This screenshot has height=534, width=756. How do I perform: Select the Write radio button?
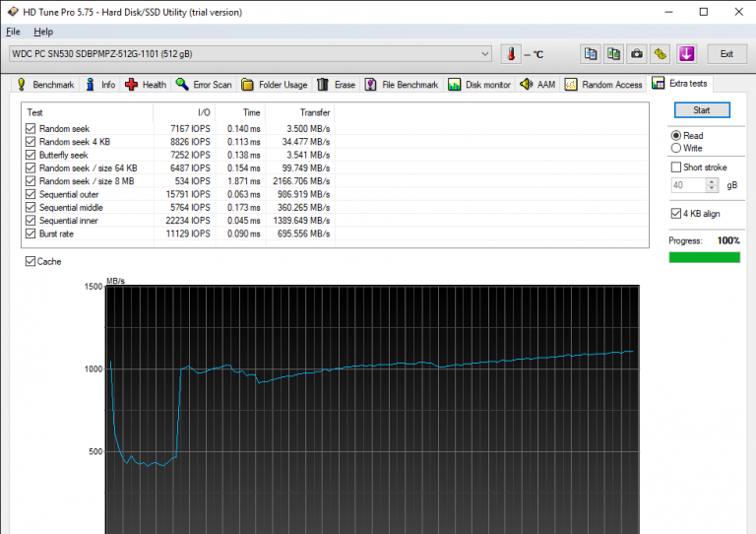(x=675, y=148)
